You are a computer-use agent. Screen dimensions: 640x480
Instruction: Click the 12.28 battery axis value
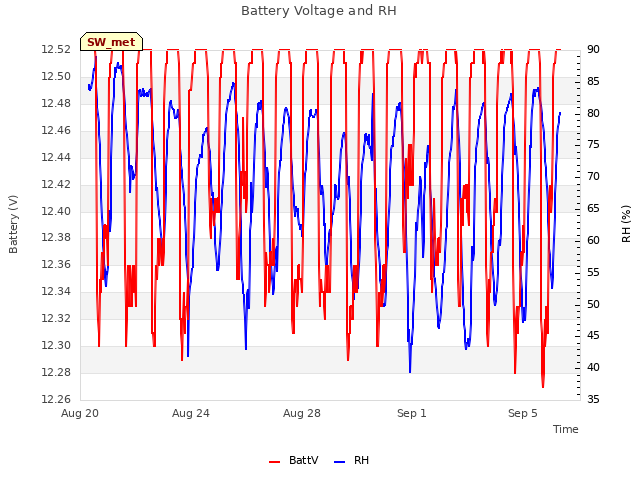tap(56, 372)
